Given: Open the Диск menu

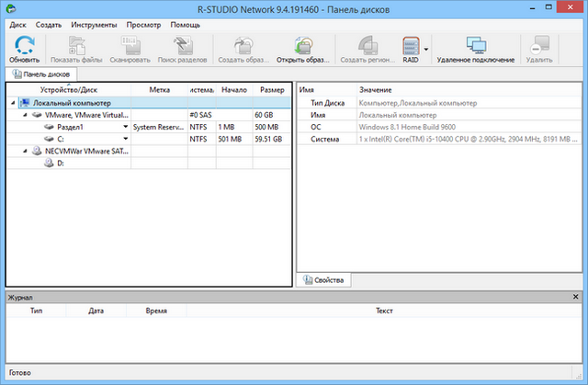Looking at the screenshot, I should 17,24.
